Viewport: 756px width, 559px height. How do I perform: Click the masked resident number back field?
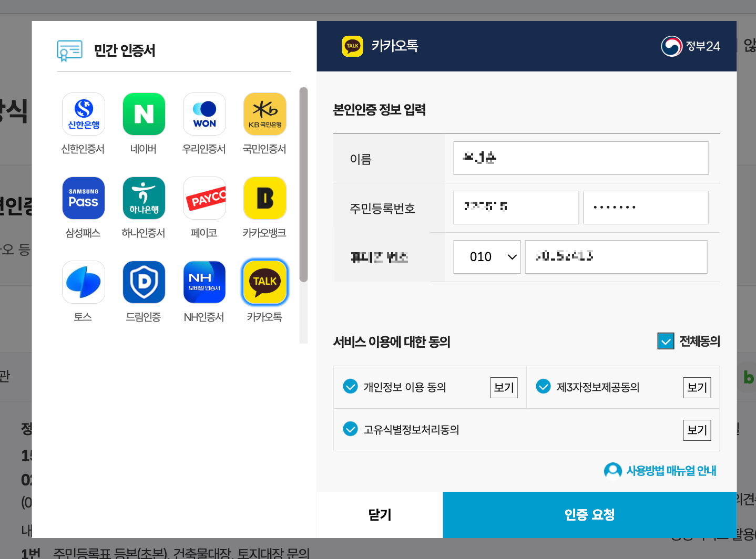coord(646,208)
